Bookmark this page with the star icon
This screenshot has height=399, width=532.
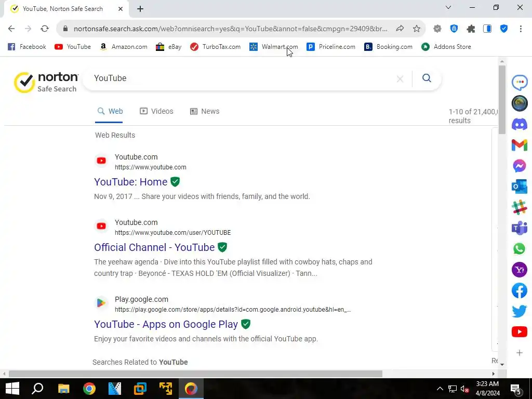click(417, 29)
